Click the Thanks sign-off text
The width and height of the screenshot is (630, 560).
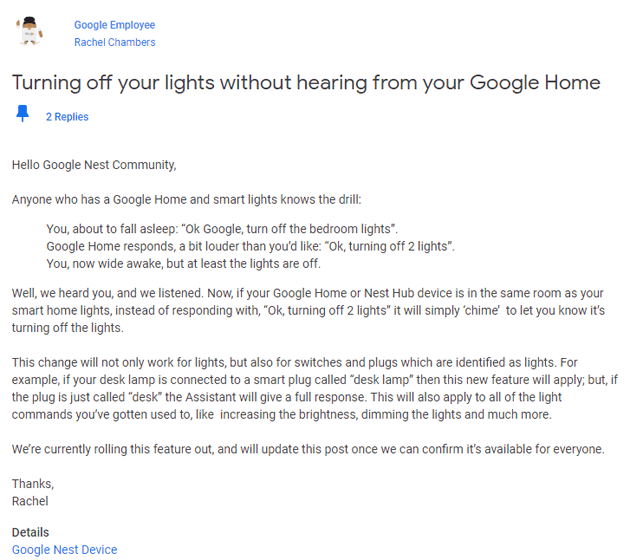(33, 484)
